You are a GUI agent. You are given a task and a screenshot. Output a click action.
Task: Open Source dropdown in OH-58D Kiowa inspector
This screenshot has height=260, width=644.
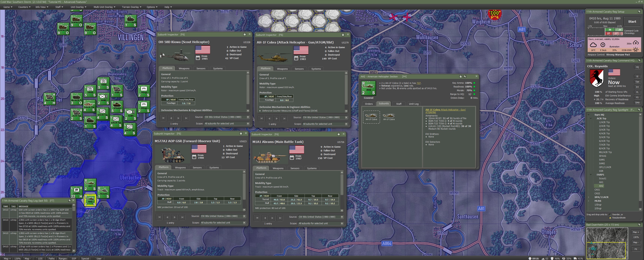pyautogui.click(x=227, y=117)
